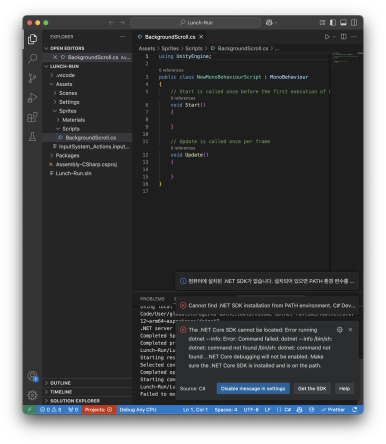
Task: Toggle the bottom panel visibility
Action: tap(343, 23)
